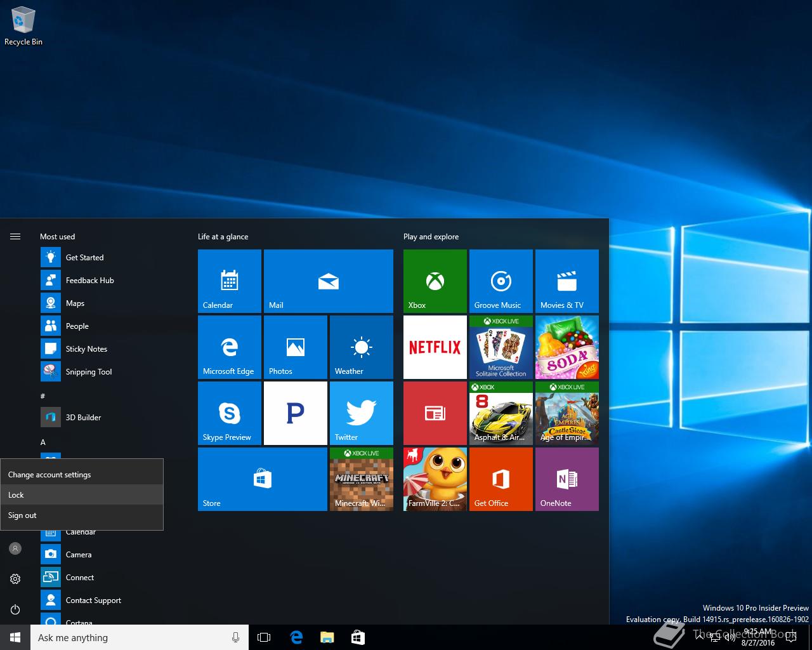Screen dimensions: 812x650
Task: Launch Asphalt 8 Airborne tile
Action: pos(501,413)
